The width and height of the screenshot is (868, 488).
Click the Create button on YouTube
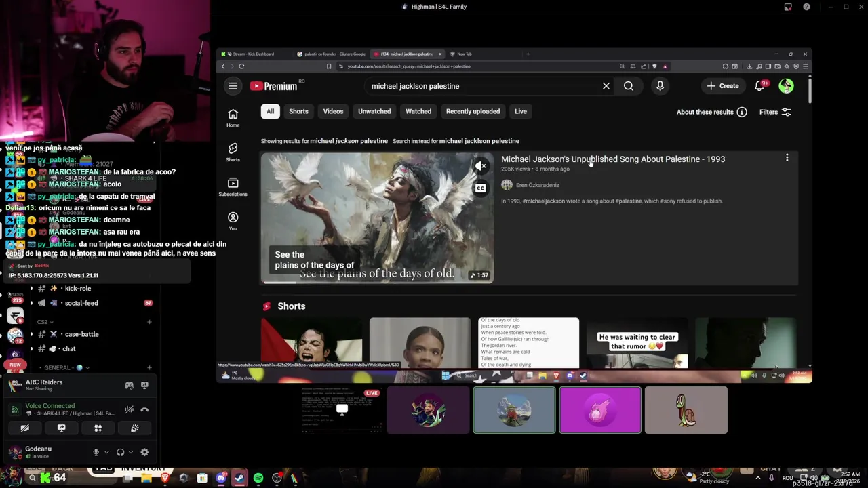pos(723,86)
